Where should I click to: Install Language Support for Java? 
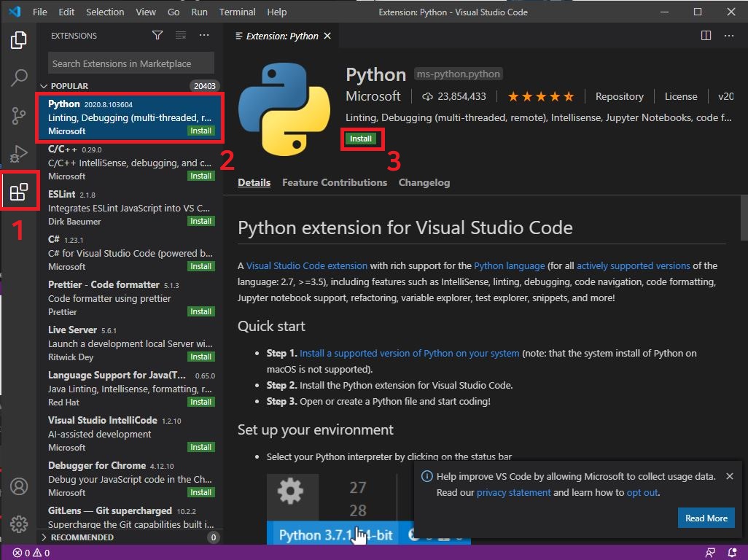click(x=200, y=402)
